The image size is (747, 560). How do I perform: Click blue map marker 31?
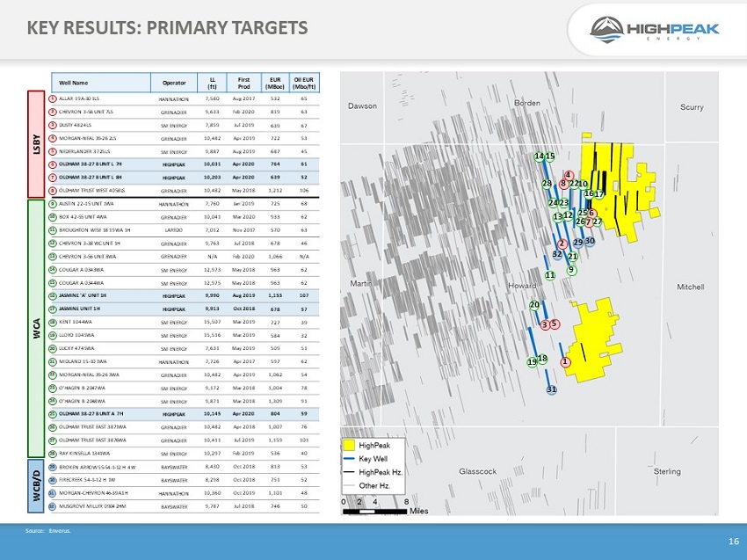551,389
